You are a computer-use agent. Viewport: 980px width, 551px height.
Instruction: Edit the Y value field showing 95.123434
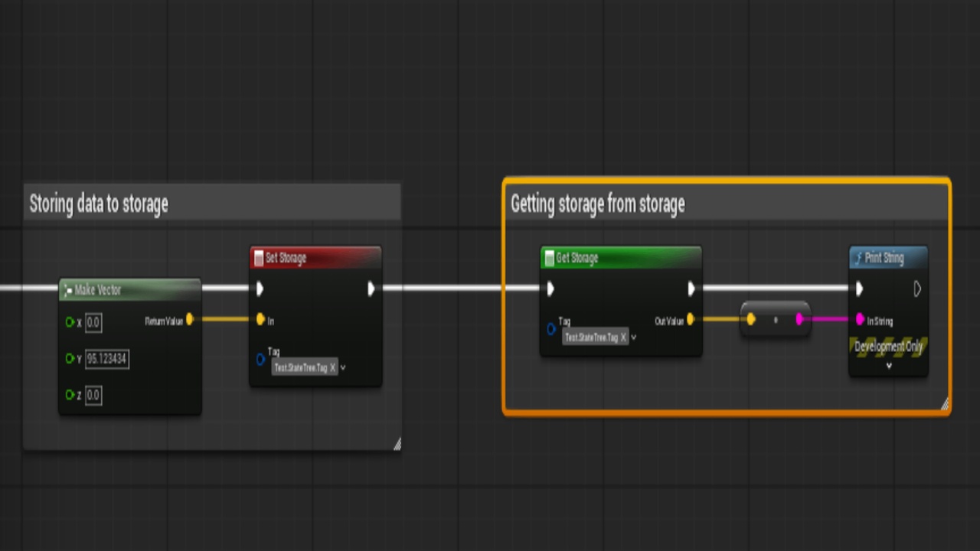tap(107, 359)
